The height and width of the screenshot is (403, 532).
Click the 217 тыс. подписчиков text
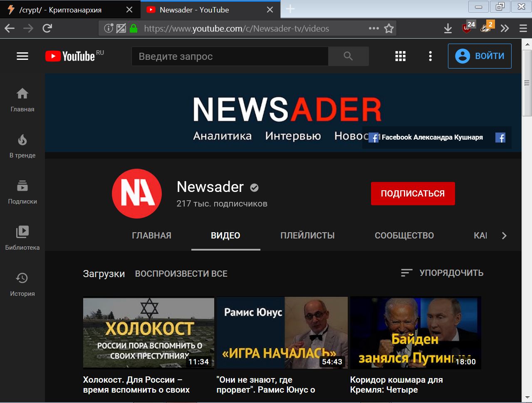[x=222, y=204]
